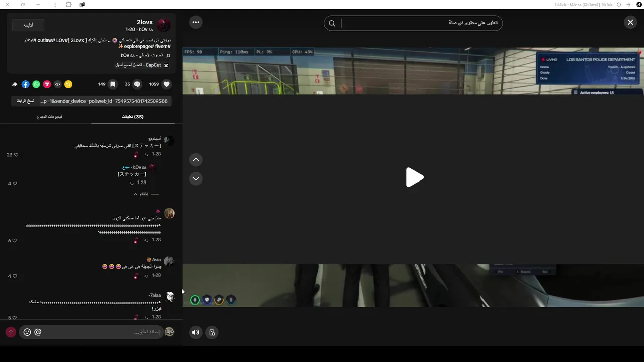The width and height of the screenshot is (644, 362).
Task: Switch to creator videos tab
Action: coord(50,117)
